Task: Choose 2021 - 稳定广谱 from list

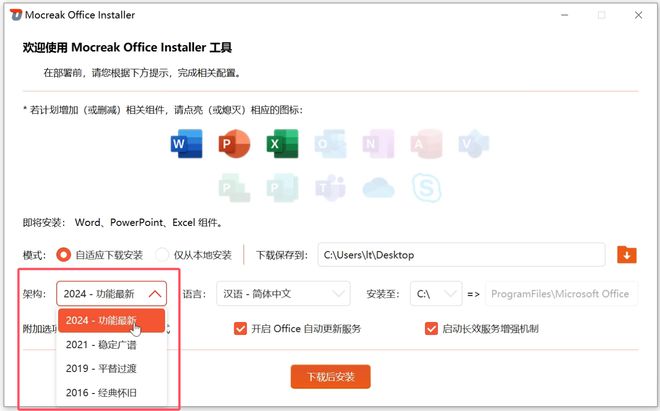Action: [112, 345]
